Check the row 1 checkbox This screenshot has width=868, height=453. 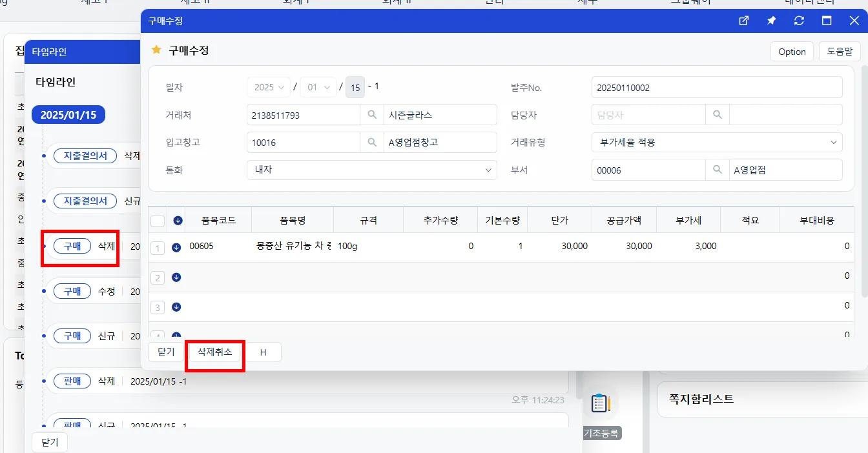tap(158, 248)
